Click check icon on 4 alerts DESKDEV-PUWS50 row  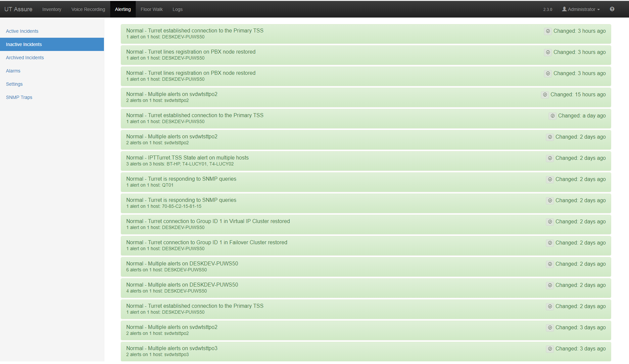550,285
